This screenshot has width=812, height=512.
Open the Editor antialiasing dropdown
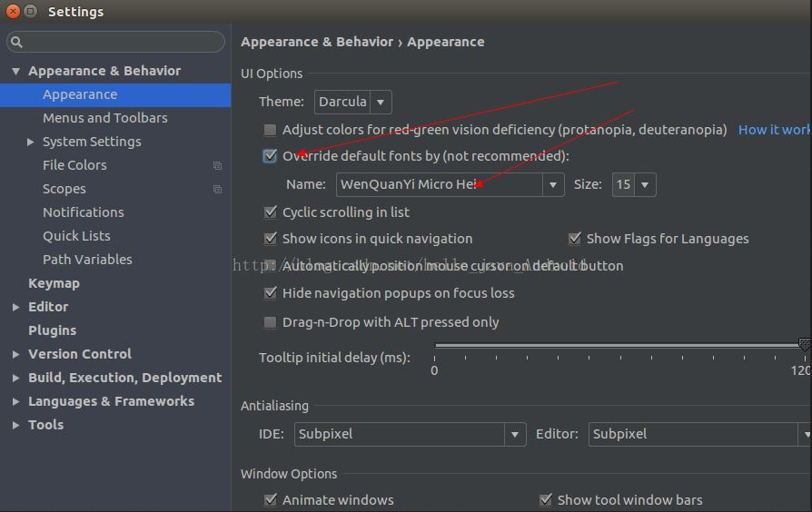(699, 434)
